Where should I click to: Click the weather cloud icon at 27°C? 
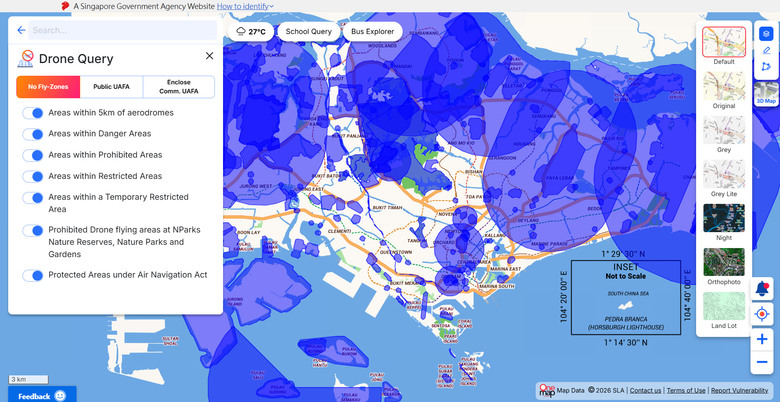[x=241, y=32]
